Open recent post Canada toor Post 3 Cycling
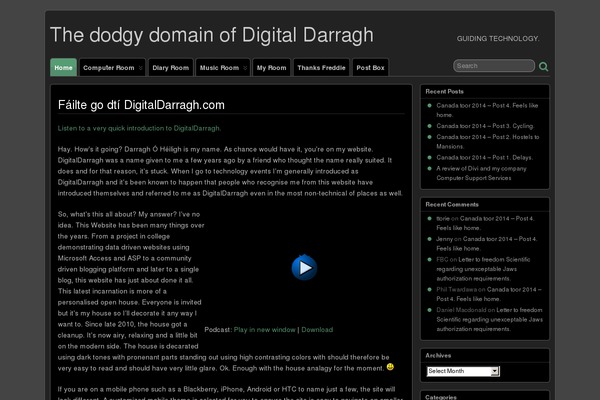The image size is (600, 400). click(485, 126)
